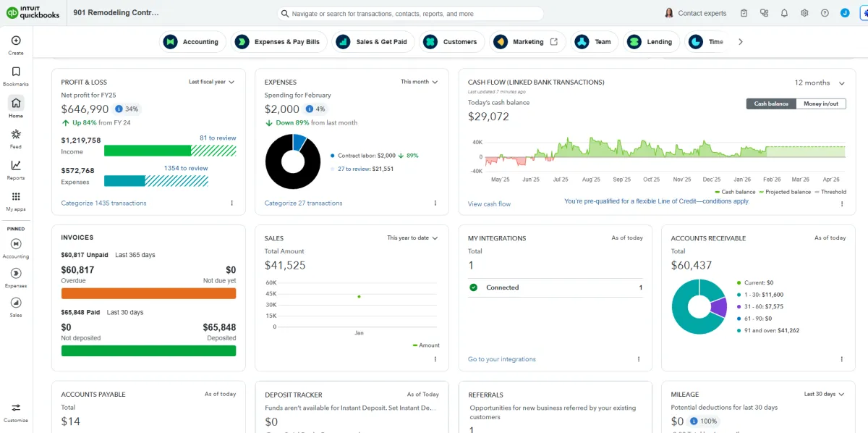Click the search bar for transactions
The image size is (868, 433).
click(410, 14)
